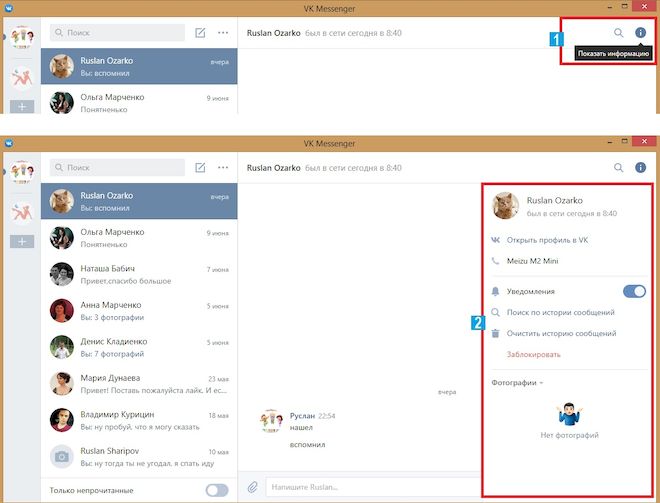Click the message text 'нашел'
The image size is (660, 503).
tap(301, 428)
